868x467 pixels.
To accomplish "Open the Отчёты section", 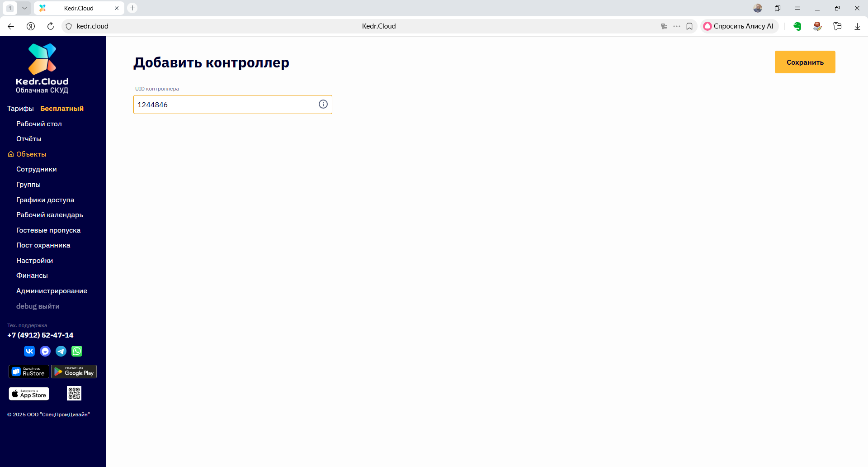I will [28, 139].
